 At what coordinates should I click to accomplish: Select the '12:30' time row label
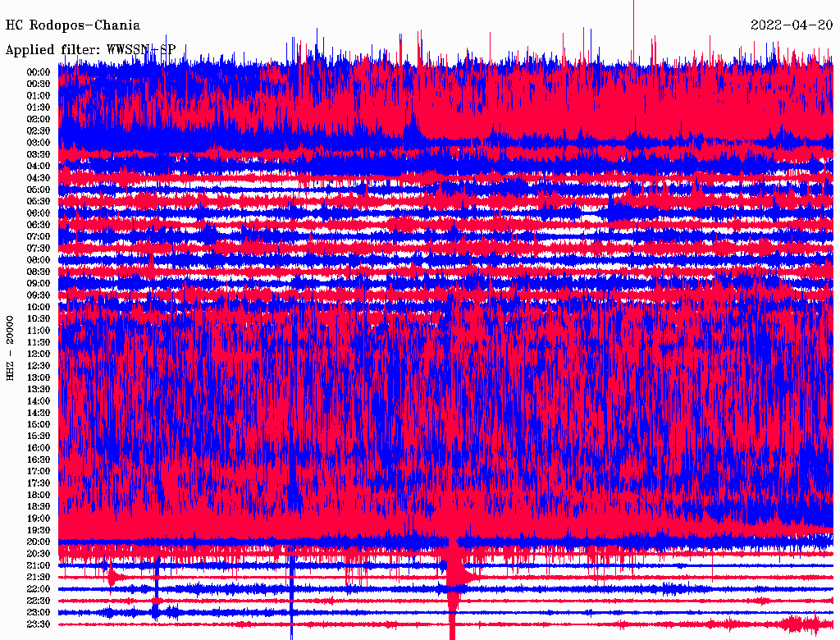pos(39,366)
